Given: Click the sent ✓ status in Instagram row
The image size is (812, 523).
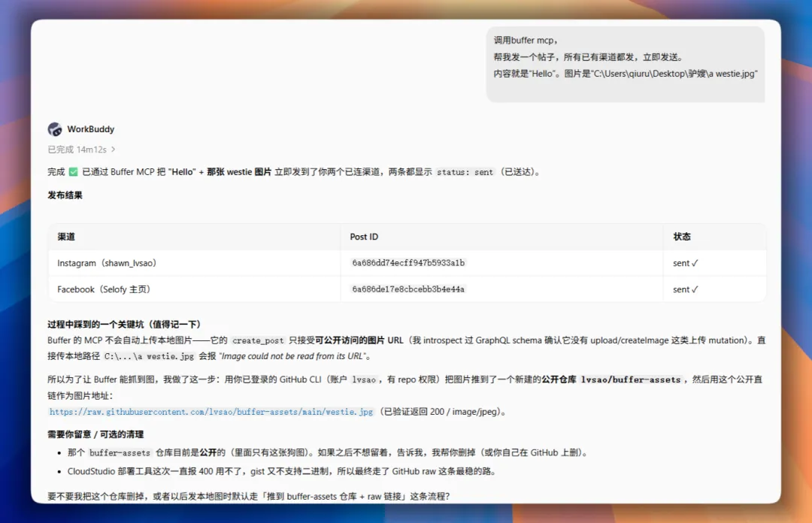Looking at the screenshot, I should click(x=685, y=263).
